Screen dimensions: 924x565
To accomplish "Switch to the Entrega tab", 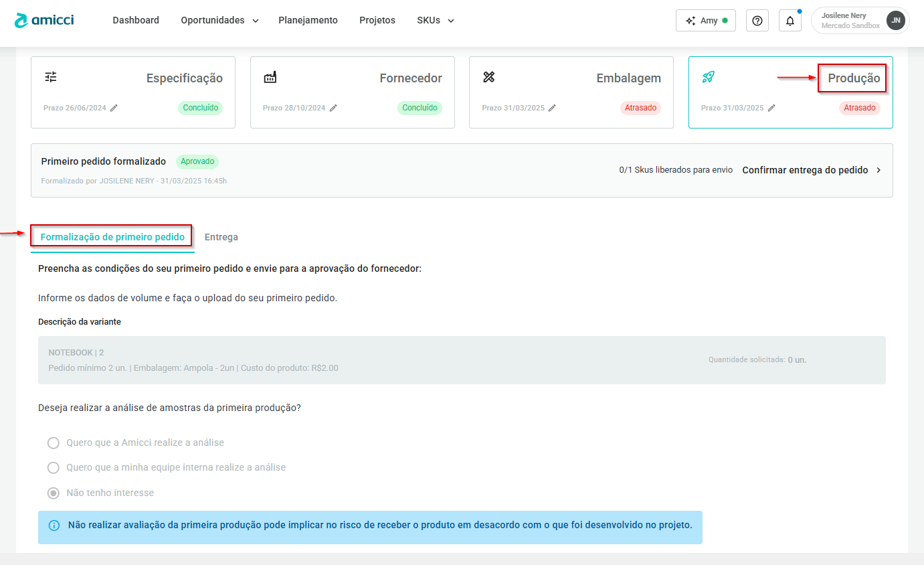I will point(221,237).
